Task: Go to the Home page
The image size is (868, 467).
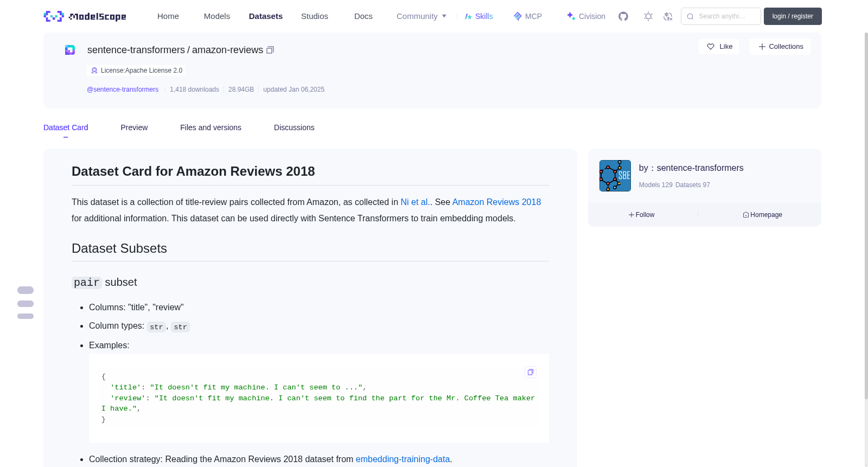Action: pos(168,16)
